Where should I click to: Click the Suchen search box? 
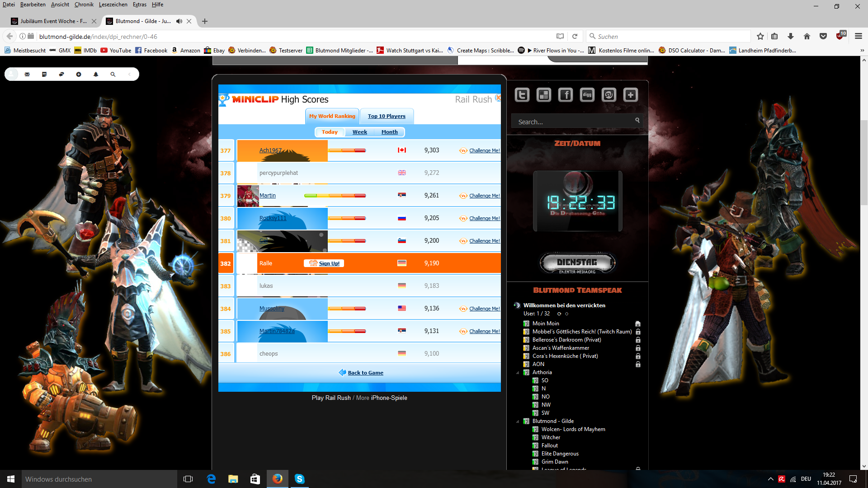point(668,37)
